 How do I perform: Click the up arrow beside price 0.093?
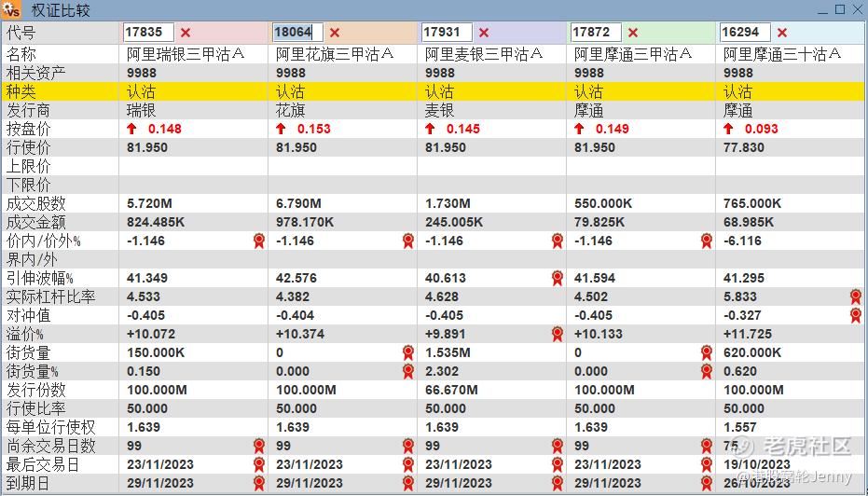pos(728,129)
